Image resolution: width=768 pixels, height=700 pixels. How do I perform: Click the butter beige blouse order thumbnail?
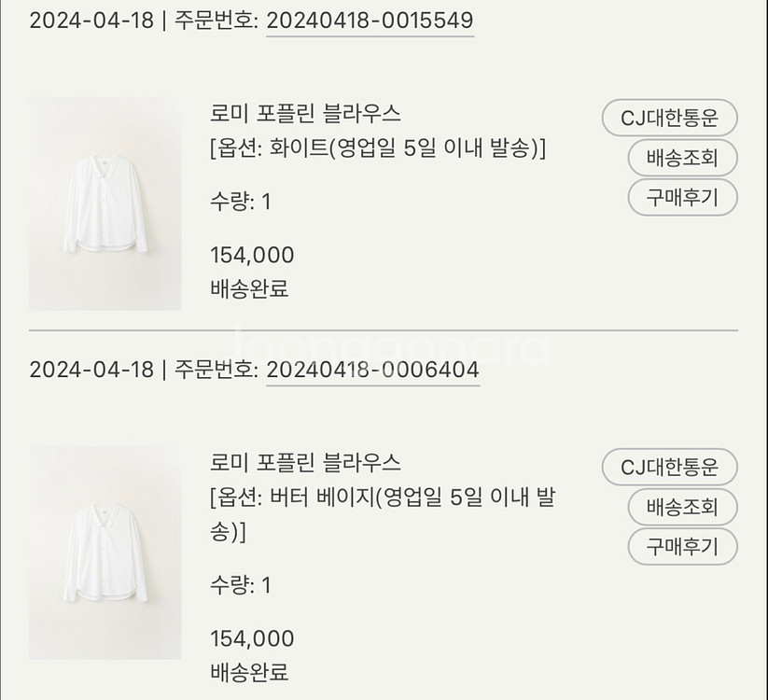click(x=105, y=553)
